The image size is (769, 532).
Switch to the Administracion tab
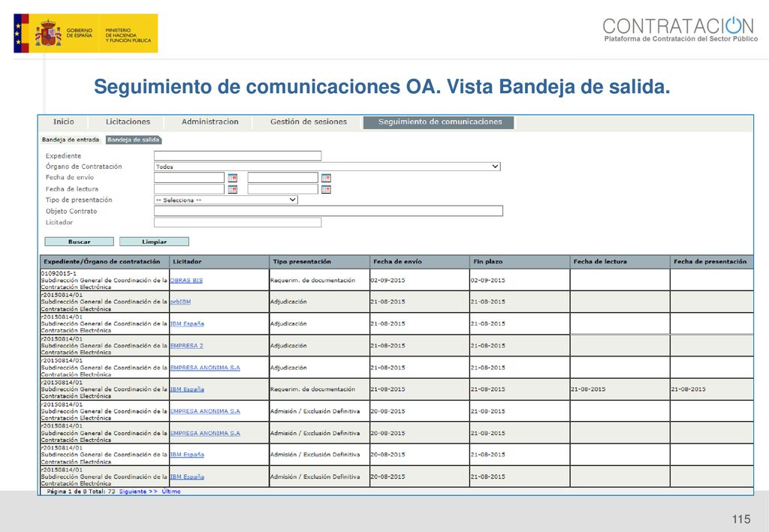click(210, 122)
